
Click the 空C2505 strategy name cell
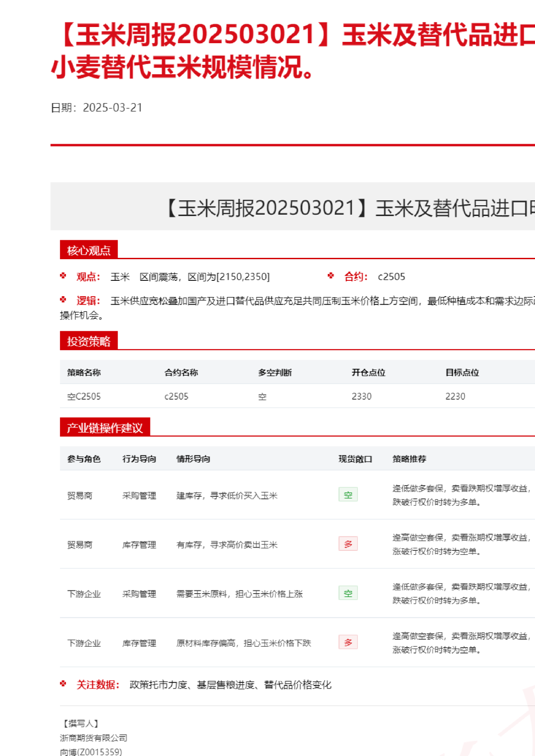point(84,396)
